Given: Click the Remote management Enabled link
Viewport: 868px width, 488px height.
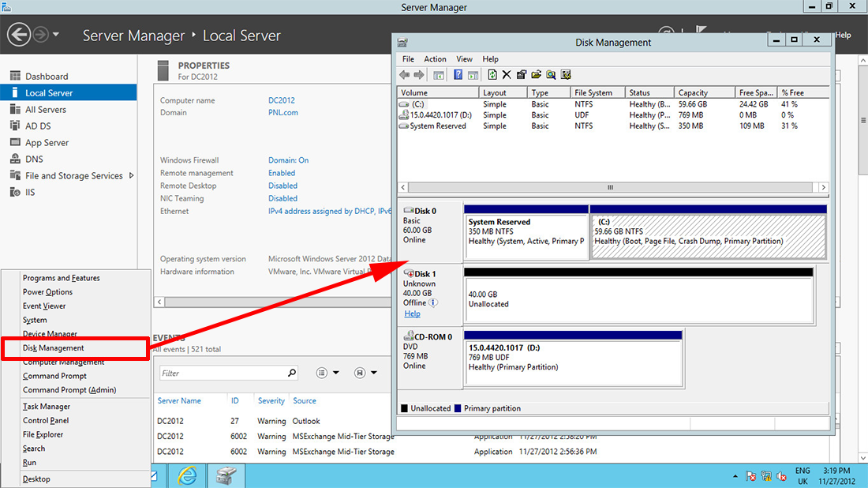Looking at the screenshot, I should [x=282, y=173].
